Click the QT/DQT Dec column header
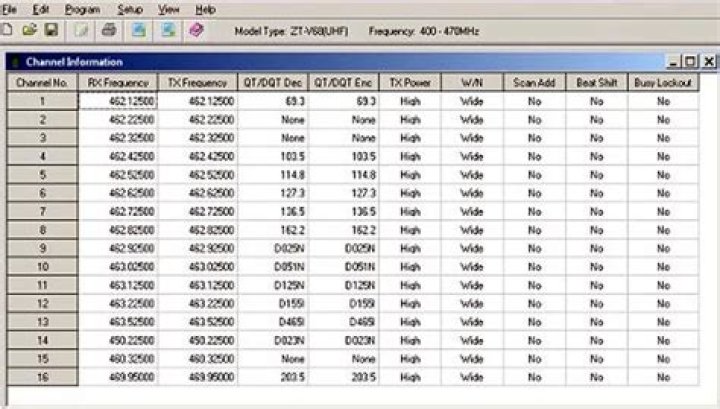This screenshot has width=720, height=409. click(x=273, y=83)
